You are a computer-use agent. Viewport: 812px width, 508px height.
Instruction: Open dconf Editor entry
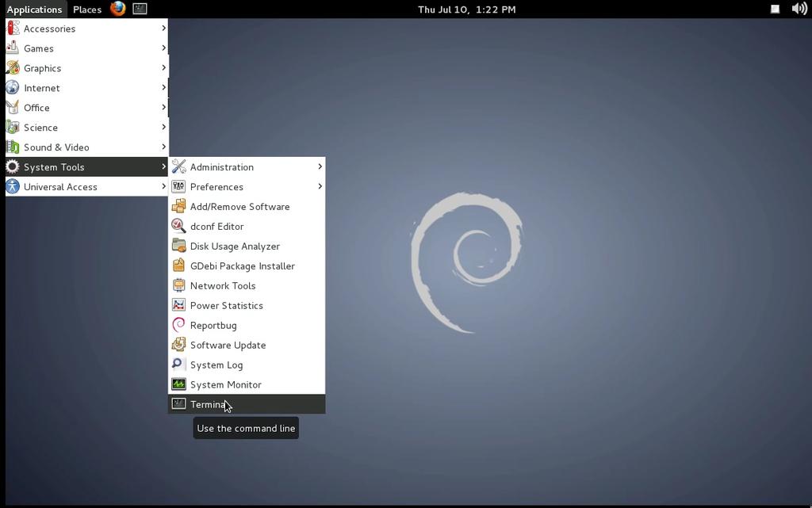tap(247, 226)
